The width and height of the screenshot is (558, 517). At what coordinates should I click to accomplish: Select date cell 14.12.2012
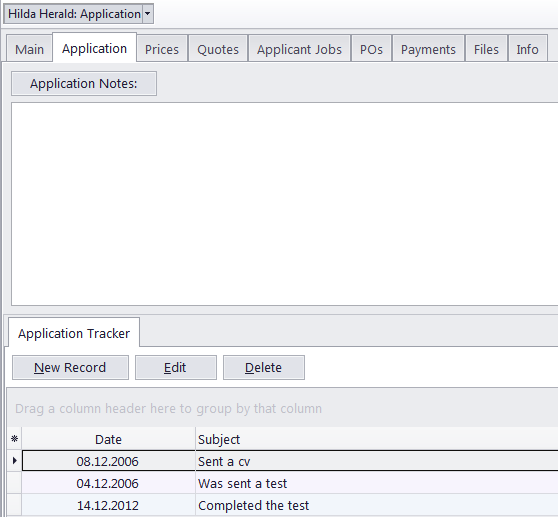[108, 505]
